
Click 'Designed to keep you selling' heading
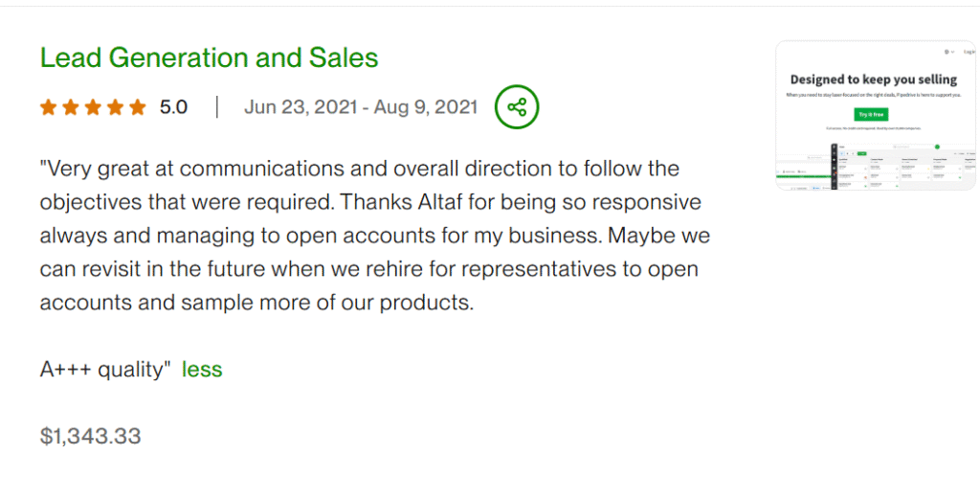(874, 80)
